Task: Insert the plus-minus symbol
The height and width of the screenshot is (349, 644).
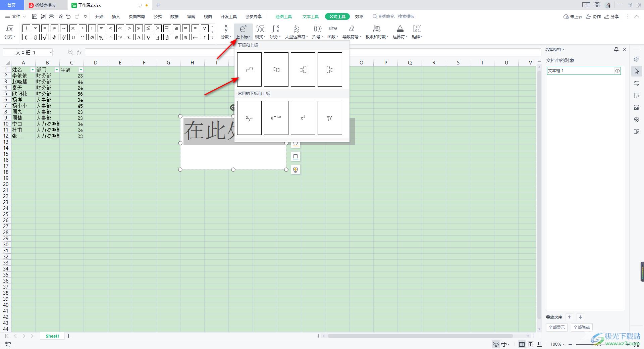Action: point(26,28)
